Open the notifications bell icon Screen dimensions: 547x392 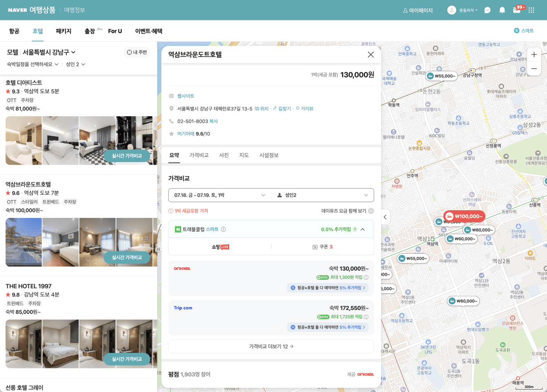click(x=502, y=10)
